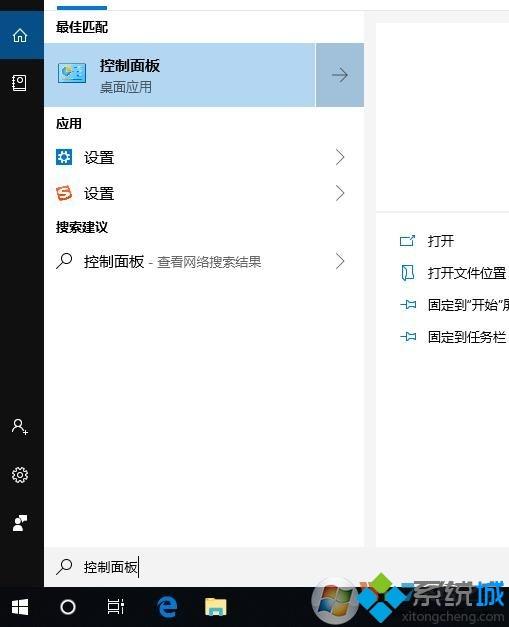Open the Home tab in search sidebar
Image resolution: width=509 pixels, height=627 pixels.
coord(20,36)
